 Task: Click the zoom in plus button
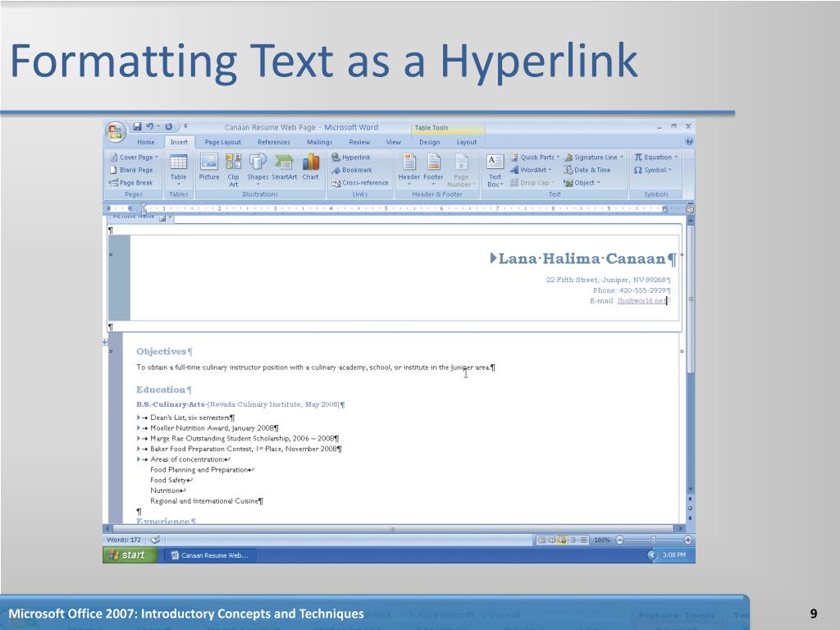coord(688,540)
